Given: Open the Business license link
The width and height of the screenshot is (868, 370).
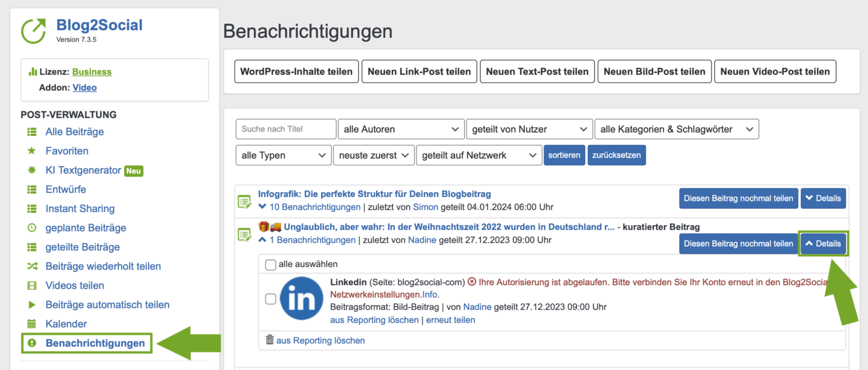Looking at the screenshot, I should 92,72.
